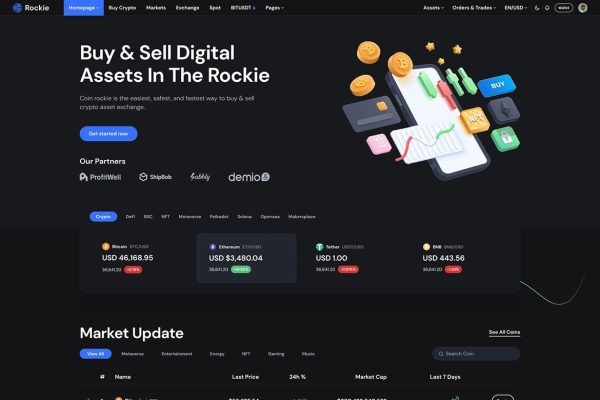Switch to the DeFi category tab
The image size is (600, 400).
click(130, 217)
